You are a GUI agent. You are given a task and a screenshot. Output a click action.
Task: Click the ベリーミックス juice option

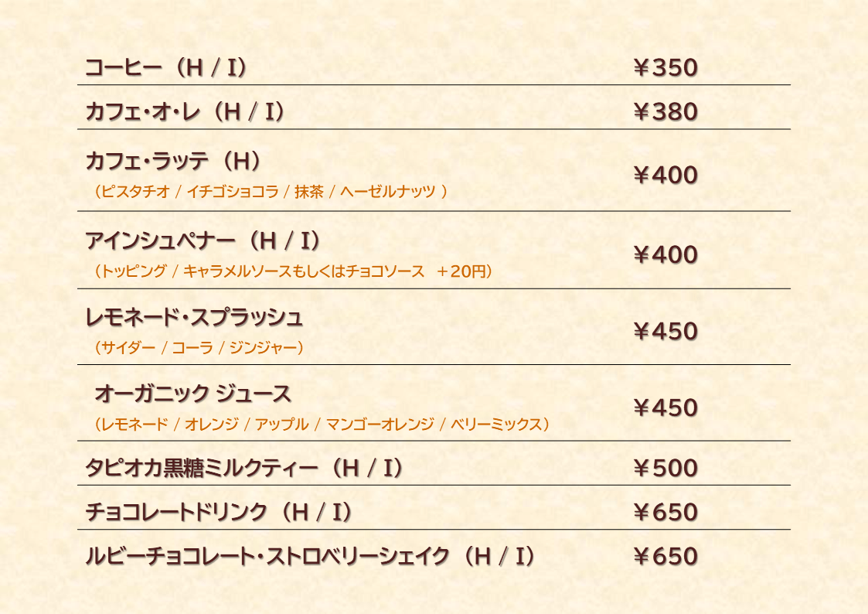click(496, 424)
